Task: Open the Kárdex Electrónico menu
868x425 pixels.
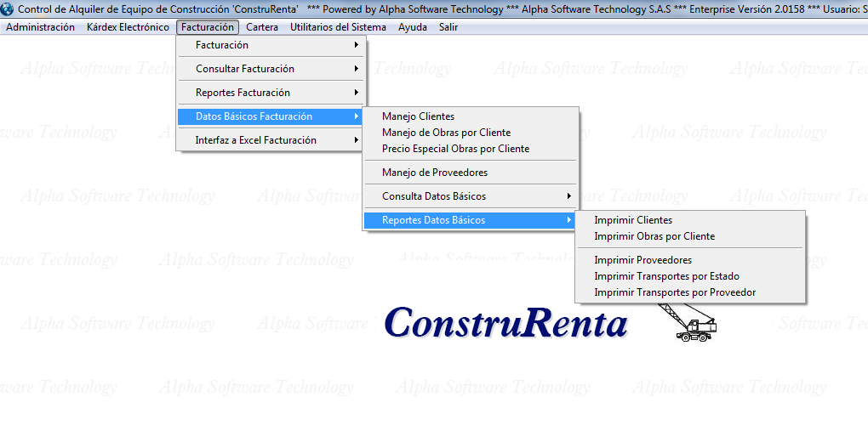Action: [128, 27]
